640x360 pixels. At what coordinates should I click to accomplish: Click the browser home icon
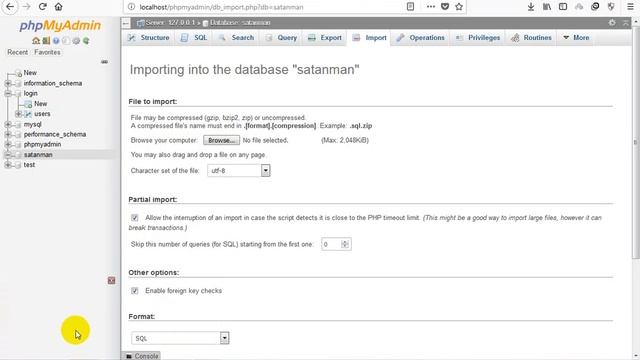click(59, 7)
